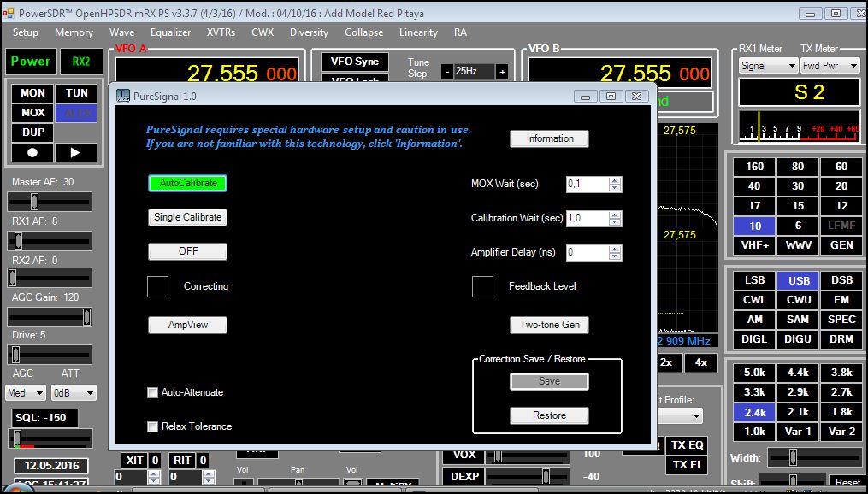Select the Var 1 filter button

click(798, 432)
